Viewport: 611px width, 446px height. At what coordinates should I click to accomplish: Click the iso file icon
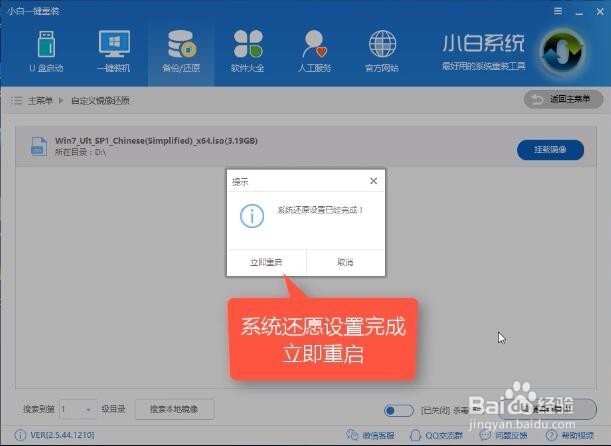39,146
